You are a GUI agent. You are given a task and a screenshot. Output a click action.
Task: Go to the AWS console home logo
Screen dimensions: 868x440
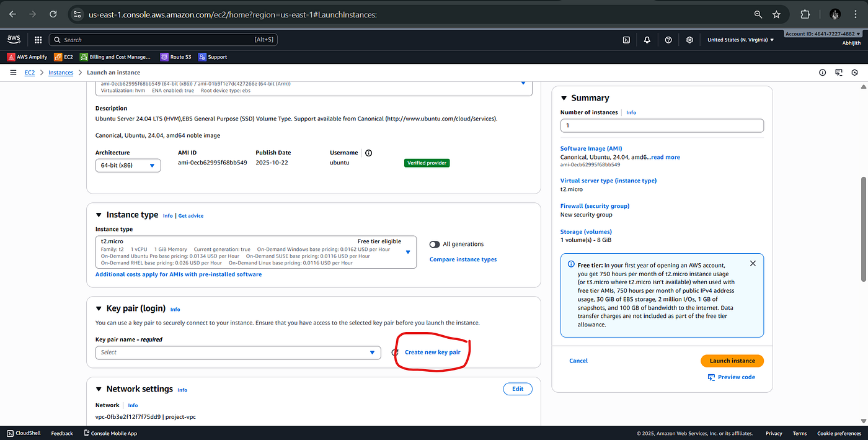(x=14, y=40)
